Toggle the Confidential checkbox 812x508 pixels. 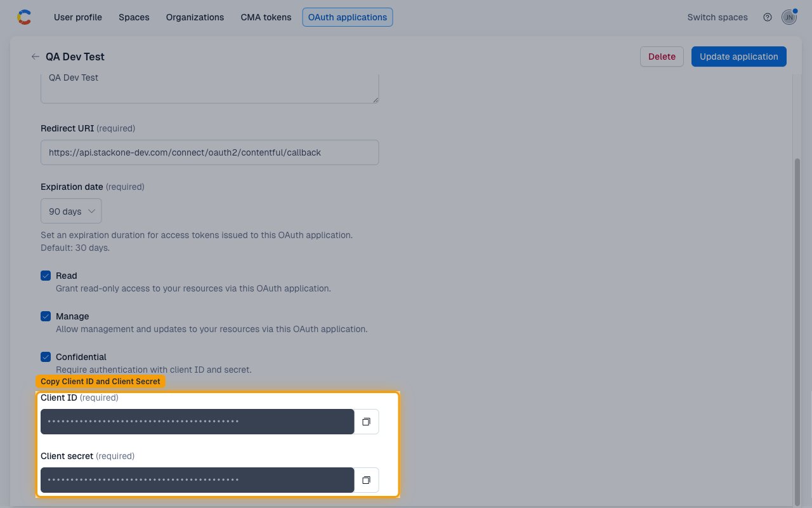click(46, 357)
